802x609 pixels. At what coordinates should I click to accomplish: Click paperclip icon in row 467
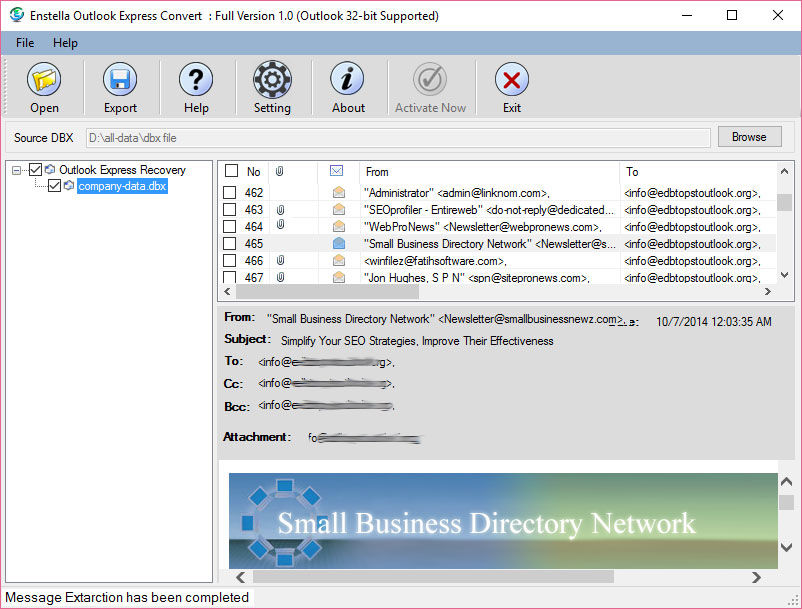pos(280,277)
